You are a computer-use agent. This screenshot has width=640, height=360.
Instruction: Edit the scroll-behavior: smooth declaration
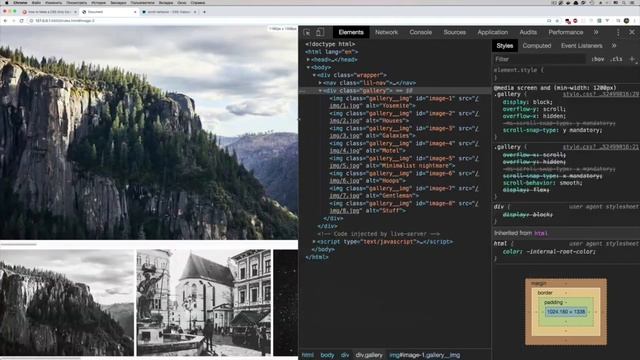pyautogui.click(x=543, y=183)
